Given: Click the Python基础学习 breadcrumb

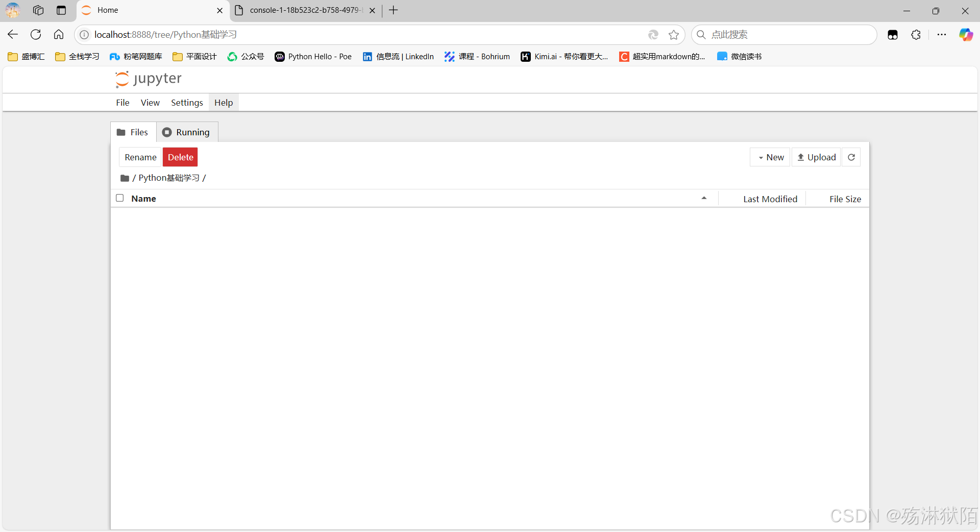Looking at the screenshot, I should 169,178.
